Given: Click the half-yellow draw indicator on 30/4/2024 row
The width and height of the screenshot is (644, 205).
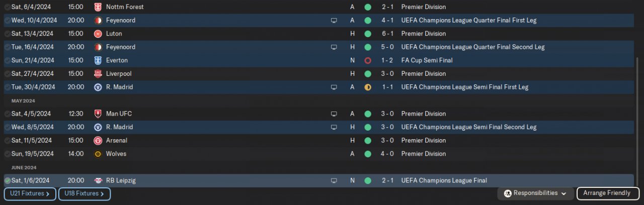Looking at the screenshot, I should click(368, 87).
